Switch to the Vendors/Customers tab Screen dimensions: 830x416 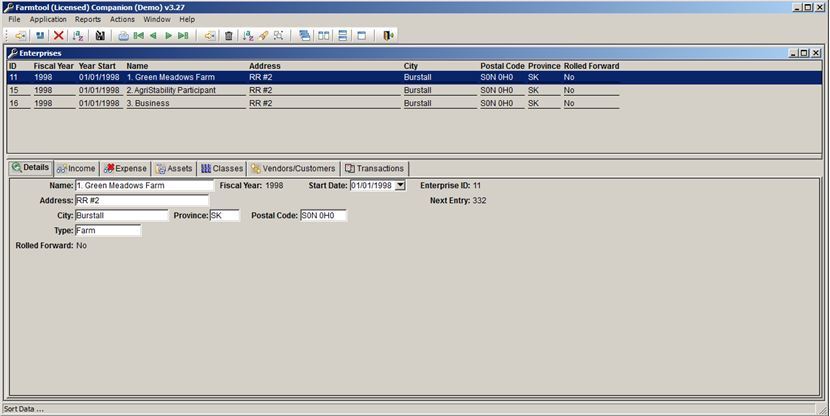point(293,168)
